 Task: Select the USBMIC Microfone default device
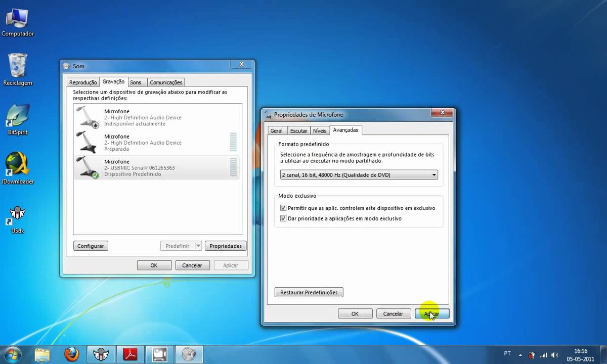[x=157, y=167]
